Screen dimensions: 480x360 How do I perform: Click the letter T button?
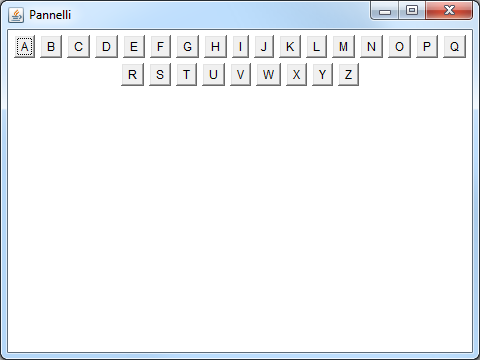coord(186,74)
